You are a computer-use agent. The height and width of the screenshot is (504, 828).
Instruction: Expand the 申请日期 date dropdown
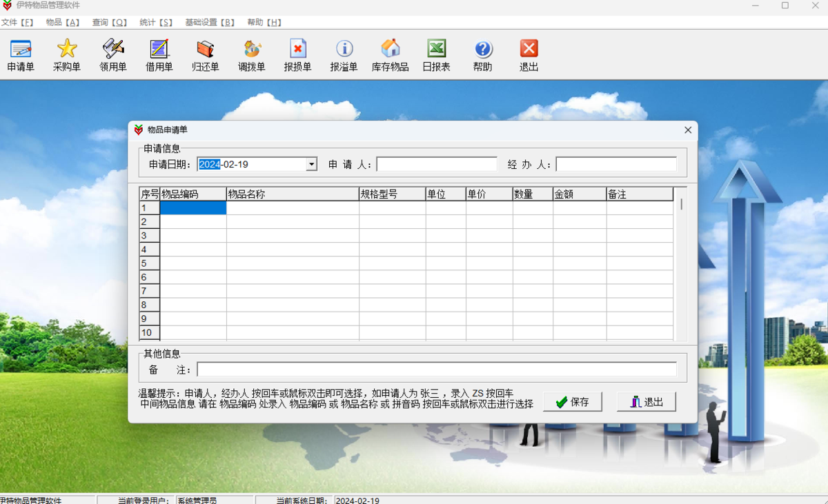[x=311, y=164]
